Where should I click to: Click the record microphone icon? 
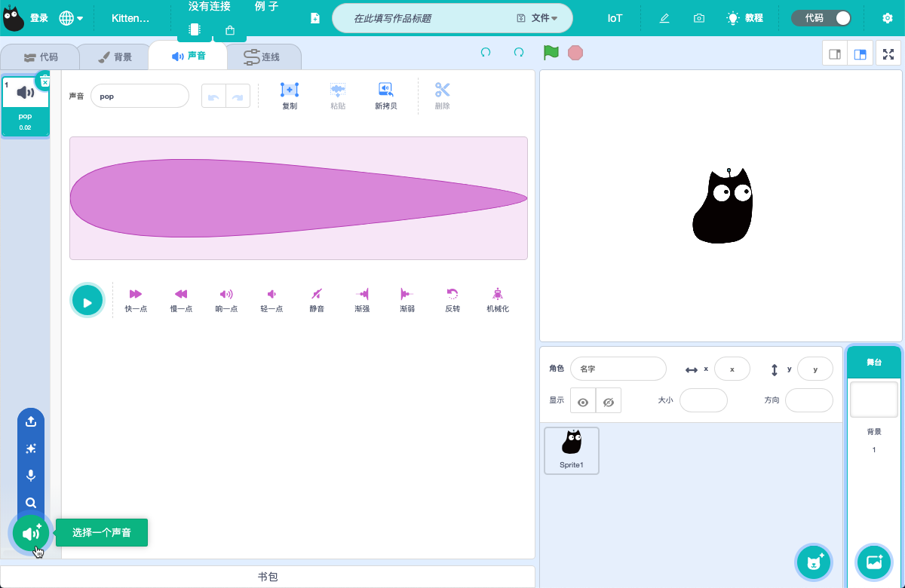pos(31,476)
